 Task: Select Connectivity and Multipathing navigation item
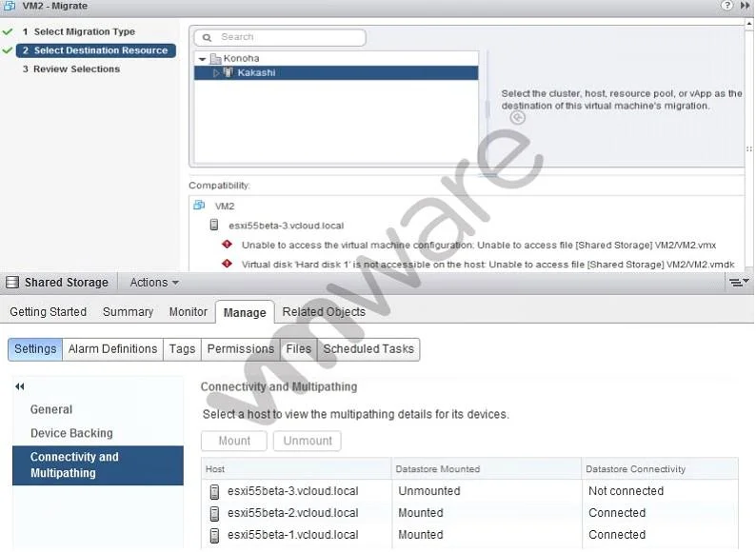pos(98,465)
